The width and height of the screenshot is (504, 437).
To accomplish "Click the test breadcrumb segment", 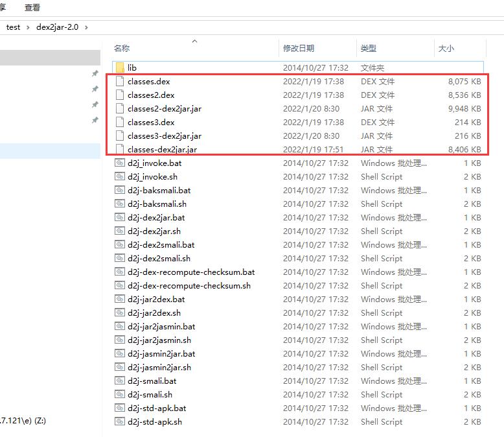I will [13, 27].
